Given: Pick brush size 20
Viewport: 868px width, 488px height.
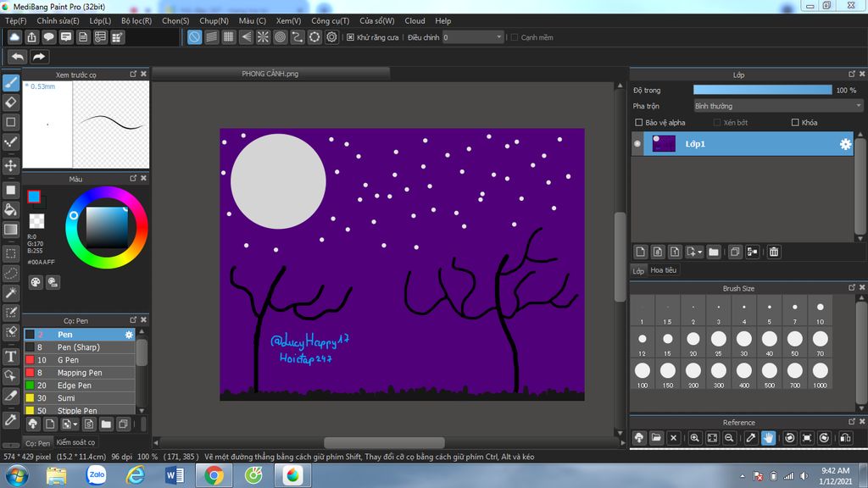Looking at the screenshot, I should tap(693, 343).
